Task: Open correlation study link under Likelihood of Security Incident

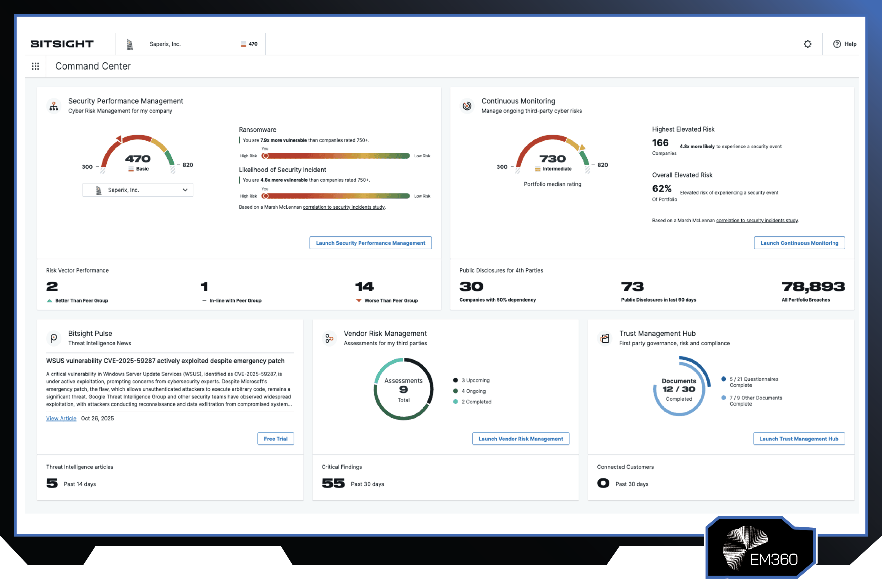Action: click(344, 207)
